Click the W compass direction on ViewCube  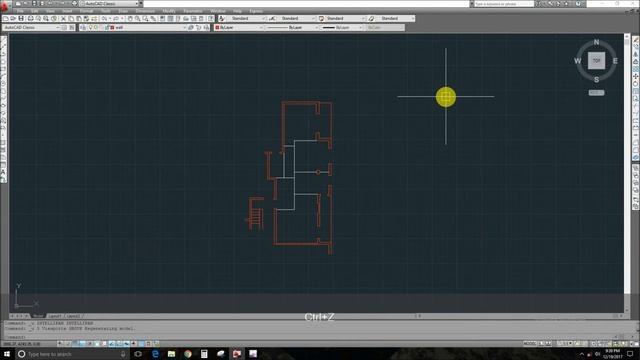click(x=578, y=61)
